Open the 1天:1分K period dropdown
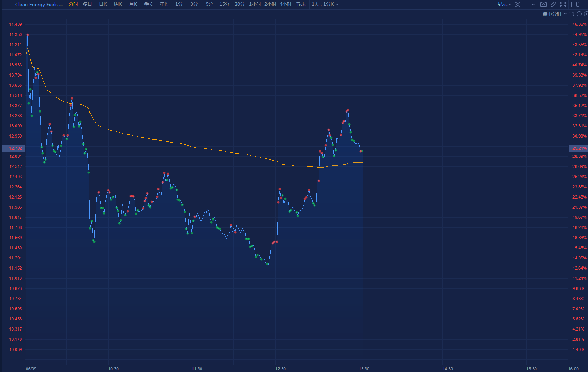This screenshot has width=588, height=372. click(325, 4)
